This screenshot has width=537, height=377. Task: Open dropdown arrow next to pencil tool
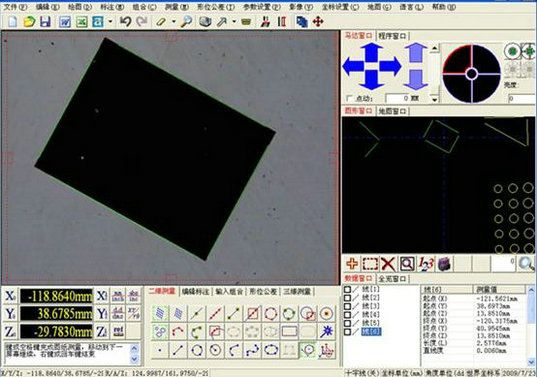174,22
